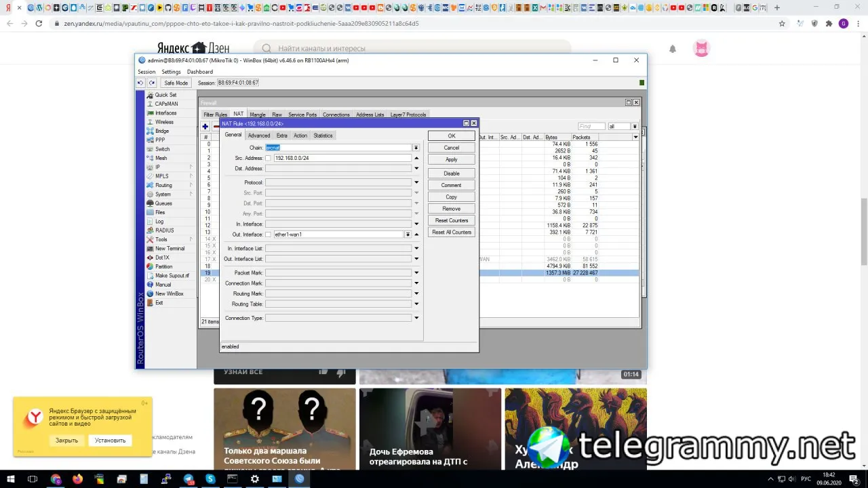Viewport: 868px width, 488px height.
Task: Click the Disable button
Action: click(x=452, y=174)
